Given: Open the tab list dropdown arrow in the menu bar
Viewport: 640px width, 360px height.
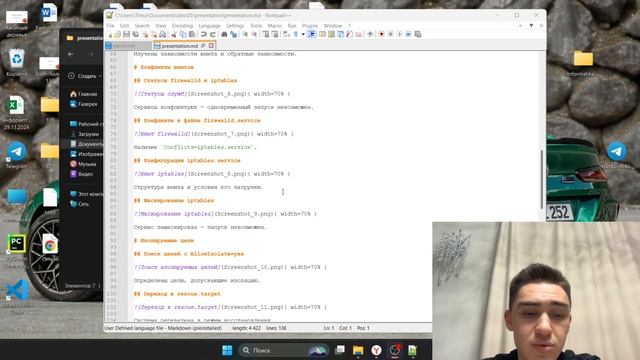Looking at the screenshot, I should click(531, 26).
